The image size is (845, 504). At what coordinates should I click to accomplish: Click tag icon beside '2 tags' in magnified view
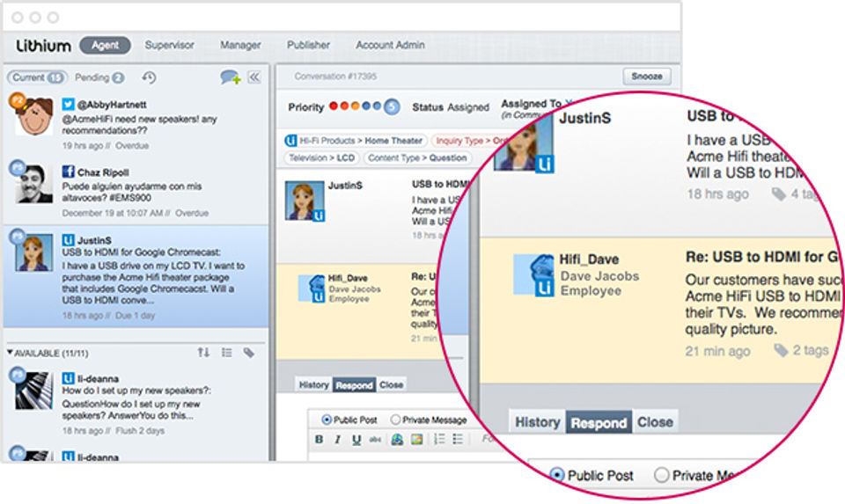pos(781,350)
